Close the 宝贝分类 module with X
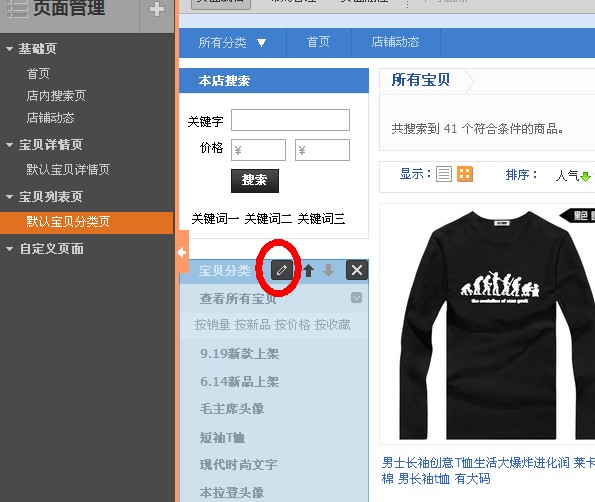 pos(357,270)
